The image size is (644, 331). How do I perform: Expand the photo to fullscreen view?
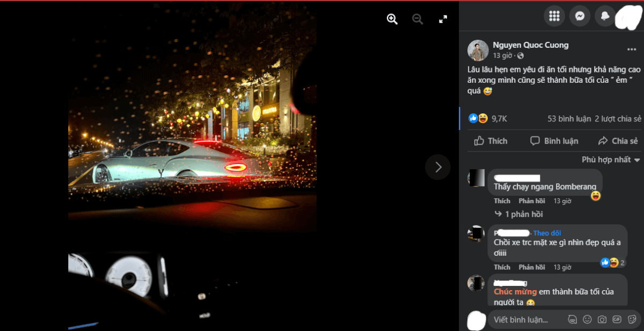[x=443, y=19]
